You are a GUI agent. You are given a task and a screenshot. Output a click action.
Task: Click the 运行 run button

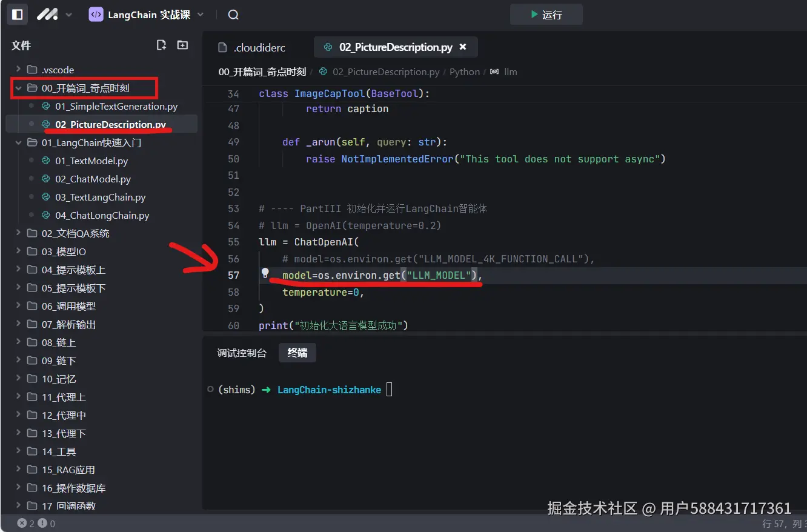(x=546, y=15)
